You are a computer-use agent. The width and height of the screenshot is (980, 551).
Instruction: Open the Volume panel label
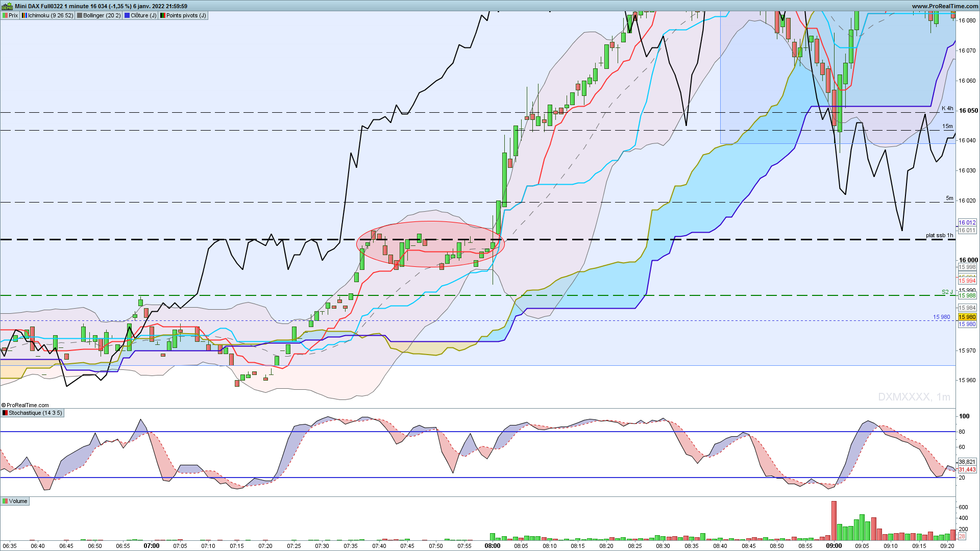point(15,501)
